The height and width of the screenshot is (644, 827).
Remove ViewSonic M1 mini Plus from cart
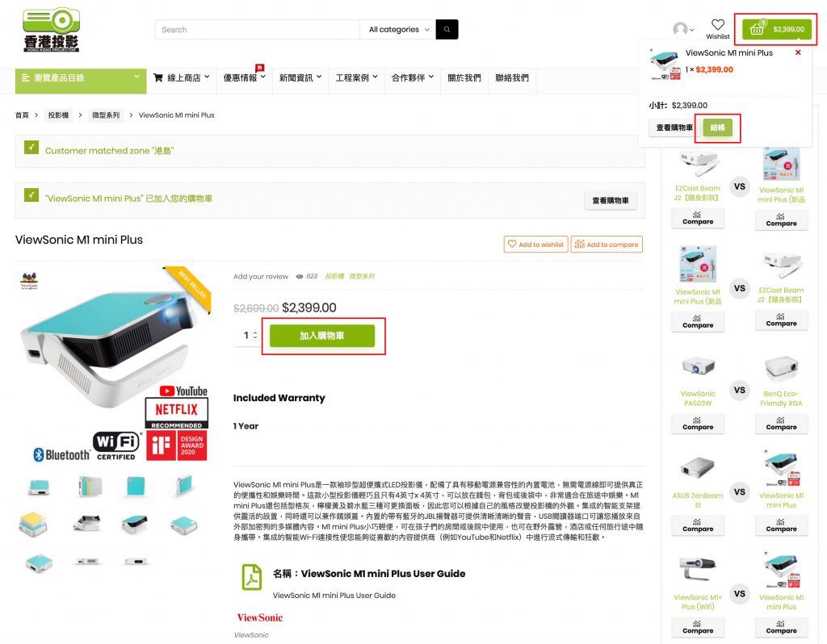[x=798, y=52]
